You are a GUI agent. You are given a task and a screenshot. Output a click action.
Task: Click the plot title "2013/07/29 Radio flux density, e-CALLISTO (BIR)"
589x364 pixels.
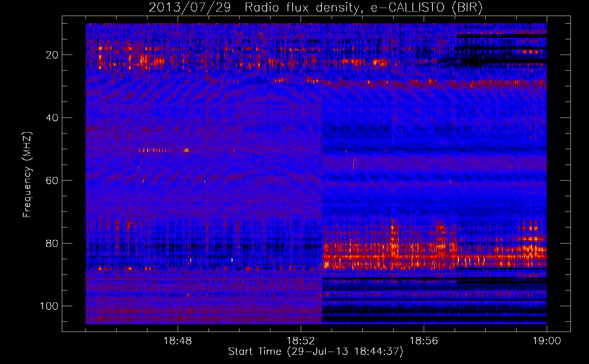[x=316, y=8]
